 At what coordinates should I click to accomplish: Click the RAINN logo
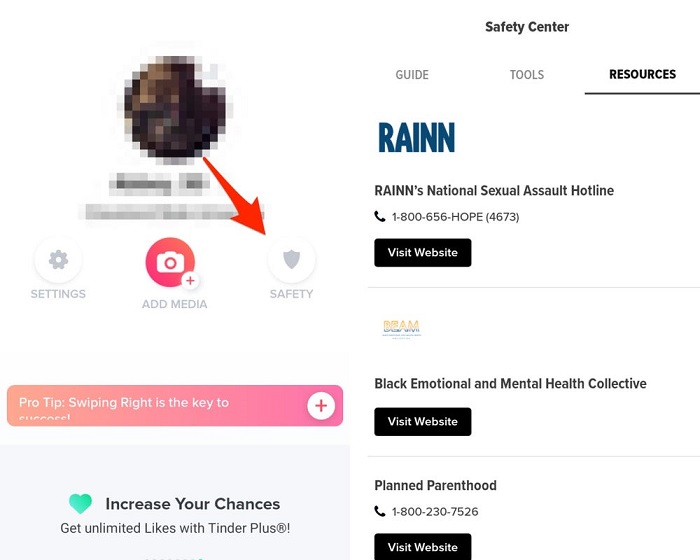click(x=416, y=137)
